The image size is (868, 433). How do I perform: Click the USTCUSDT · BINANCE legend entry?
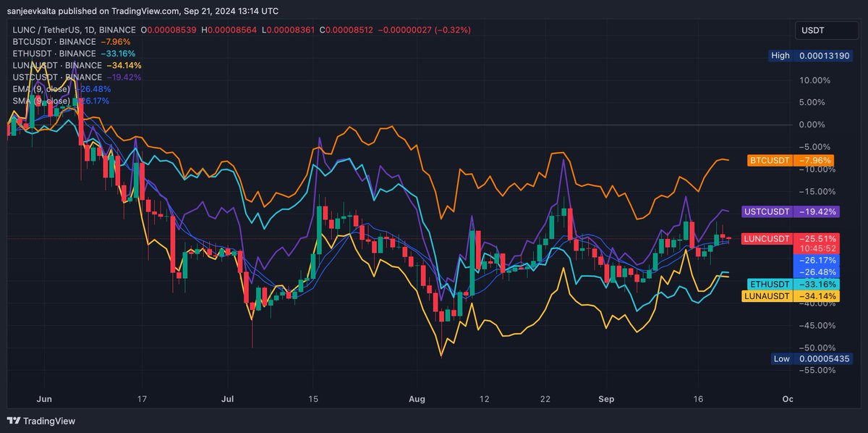pos(77,77)
